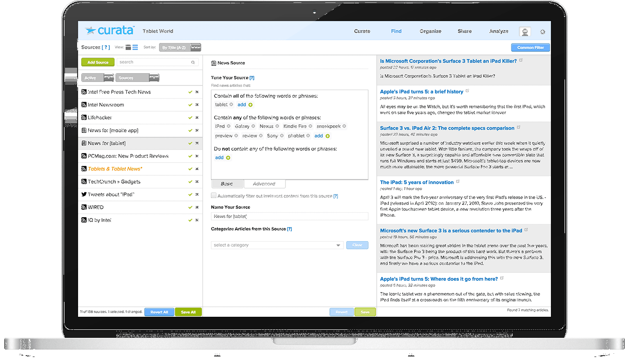Delete the Intel Newsroom source with X
The image size is (629, 364).
click(197, 105)
